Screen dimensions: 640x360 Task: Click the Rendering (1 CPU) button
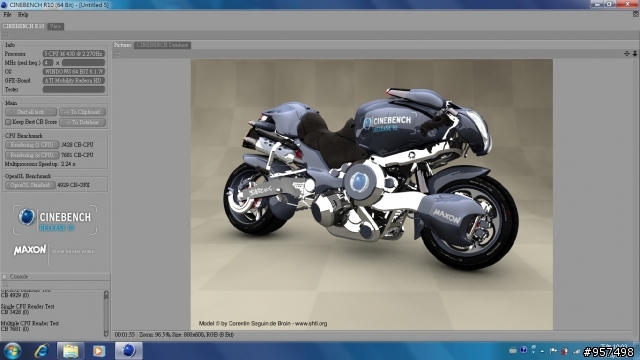coord(32,144)
